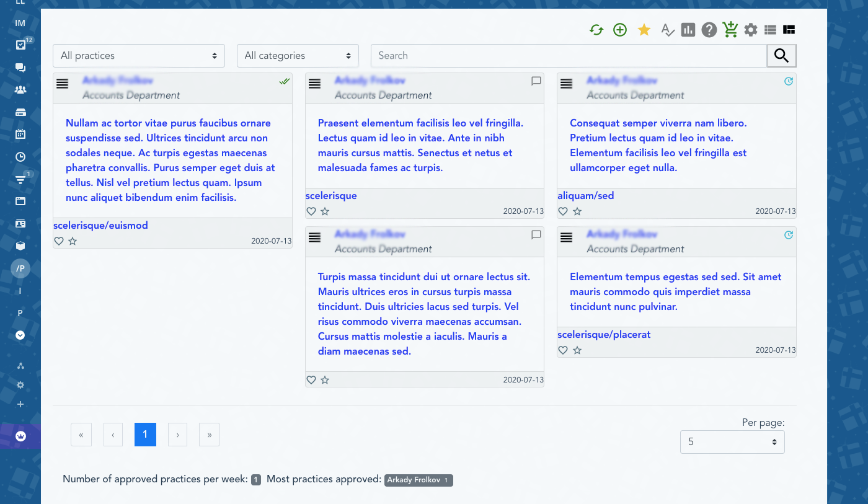Image resolution: width=868 pixels, height=504 pixels.
Task: Open settings gear in top toolbar
Action: click(751, 30)
